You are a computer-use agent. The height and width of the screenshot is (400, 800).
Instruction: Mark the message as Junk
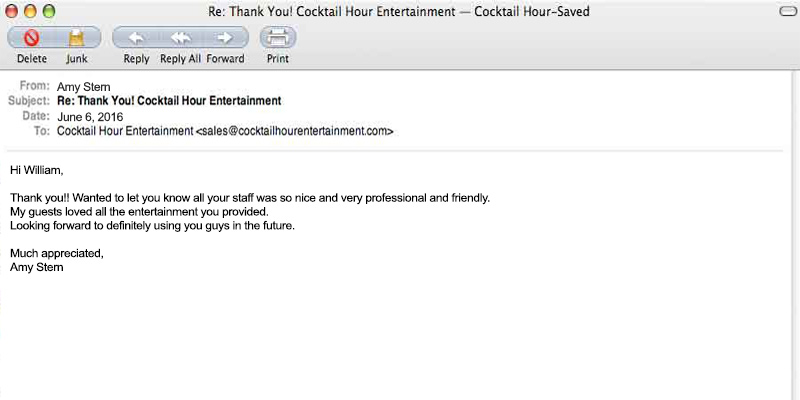(x=77, y=39)
